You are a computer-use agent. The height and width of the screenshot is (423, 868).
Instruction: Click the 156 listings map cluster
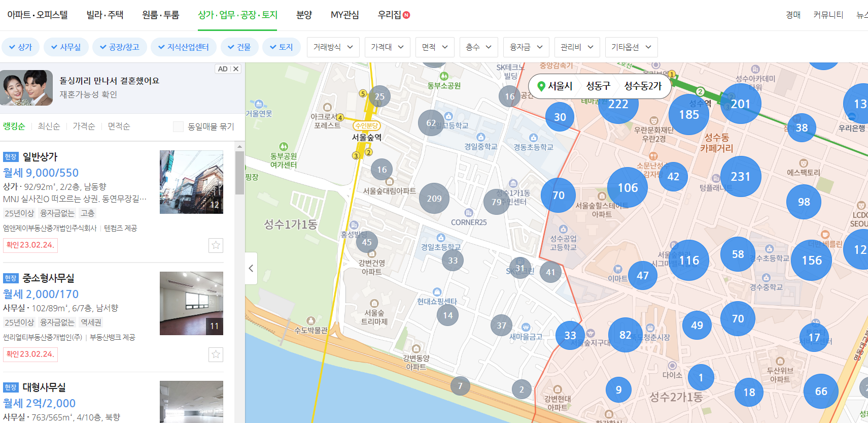coord(811,260)
